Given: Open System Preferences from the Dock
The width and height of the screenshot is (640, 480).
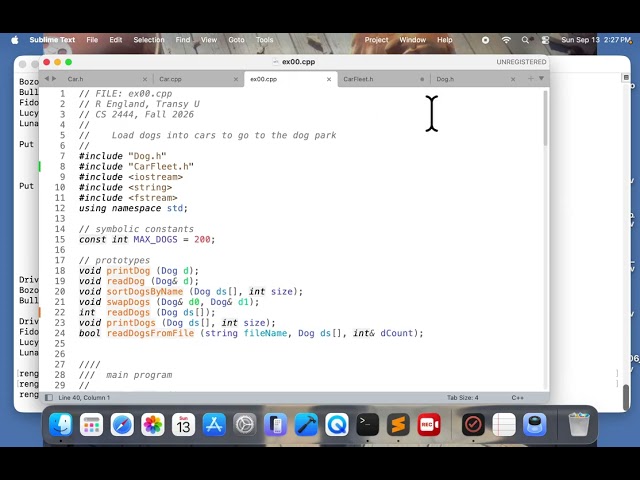Looking at the screenshot, I should (245, 425).
